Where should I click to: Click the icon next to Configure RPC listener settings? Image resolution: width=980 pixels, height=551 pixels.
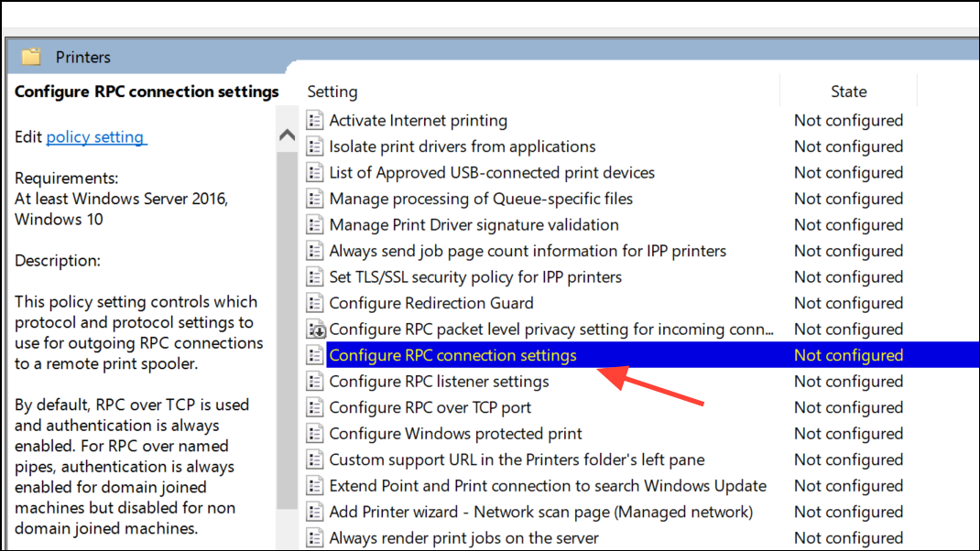314,381
